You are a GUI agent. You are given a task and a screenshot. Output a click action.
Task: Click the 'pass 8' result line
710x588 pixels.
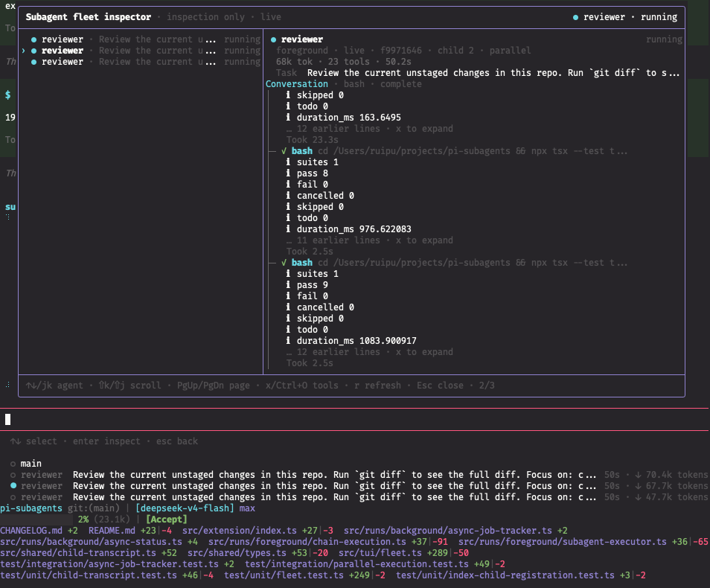tap(307, 173)
